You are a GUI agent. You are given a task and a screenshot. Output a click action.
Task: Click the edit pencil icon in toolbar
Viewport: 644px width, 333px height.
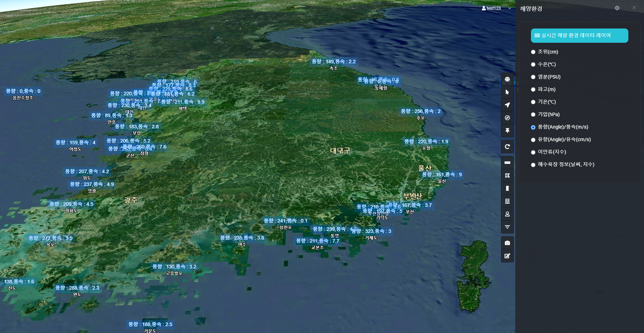click(507, 256)
